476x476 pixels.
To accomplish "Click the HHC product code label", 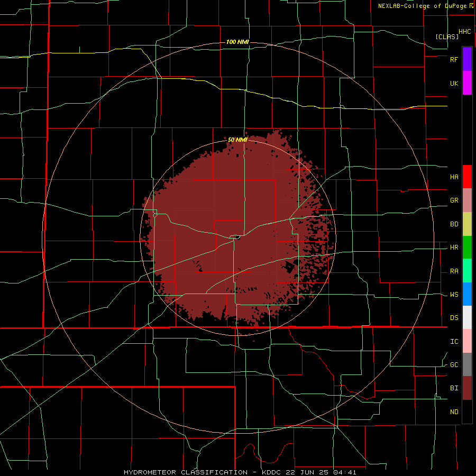I will (464, 32).
